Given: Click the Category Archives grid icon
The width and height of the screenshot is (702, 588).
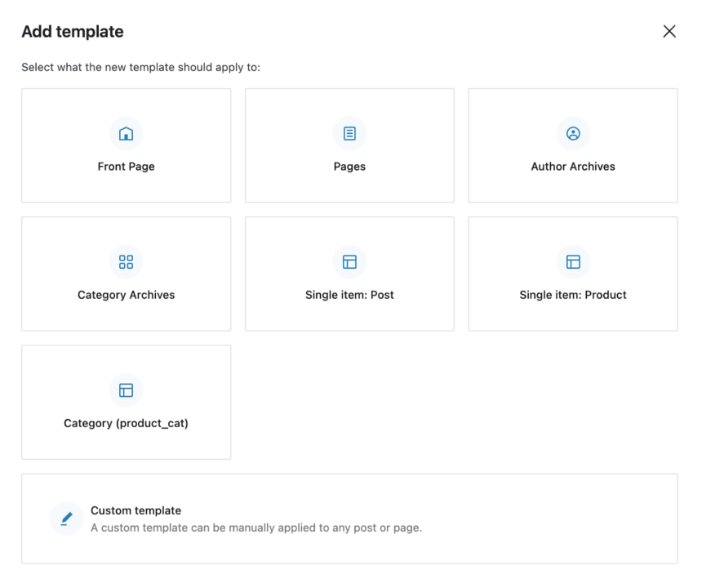Looking at the screenshot, I should (x=126, y=261).
